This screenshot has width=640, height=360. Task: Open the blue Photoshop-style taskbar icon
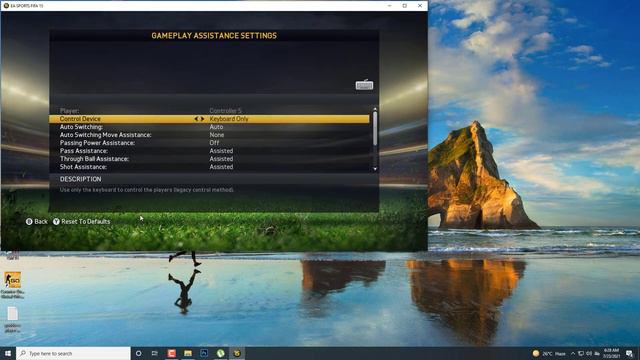tap(204, 353)
